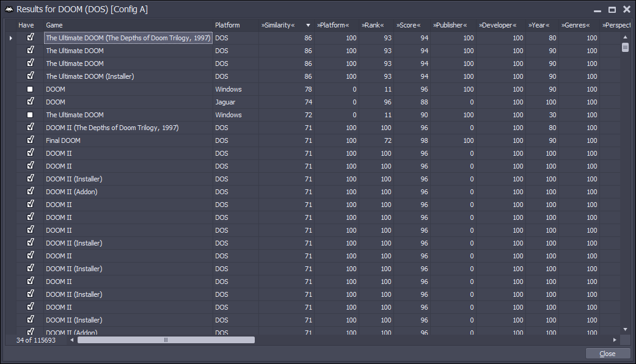Click the LaunchBox app icon in title bar

point(9,9)
